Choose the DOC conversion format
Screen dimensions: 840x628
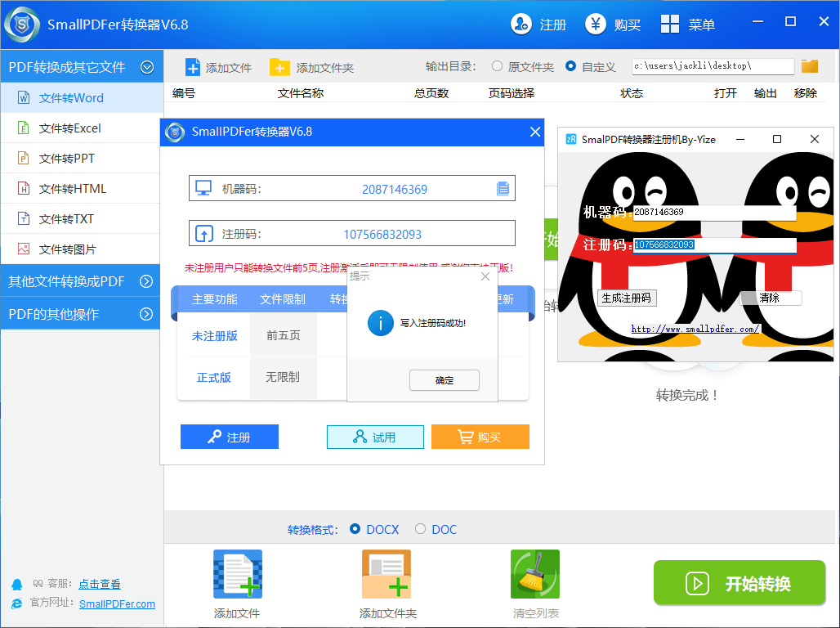point(421,529)
